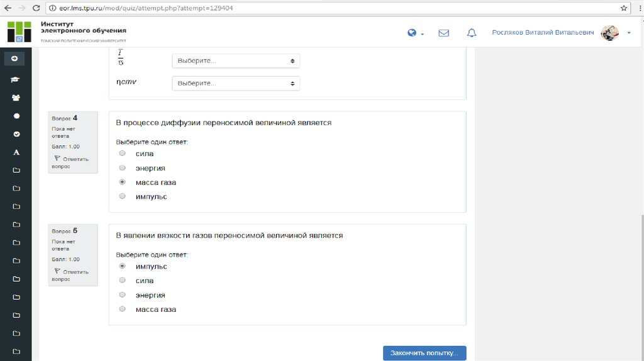Click the "Закончить попытку..." button
Screen dimensions: 644x361
425,353
